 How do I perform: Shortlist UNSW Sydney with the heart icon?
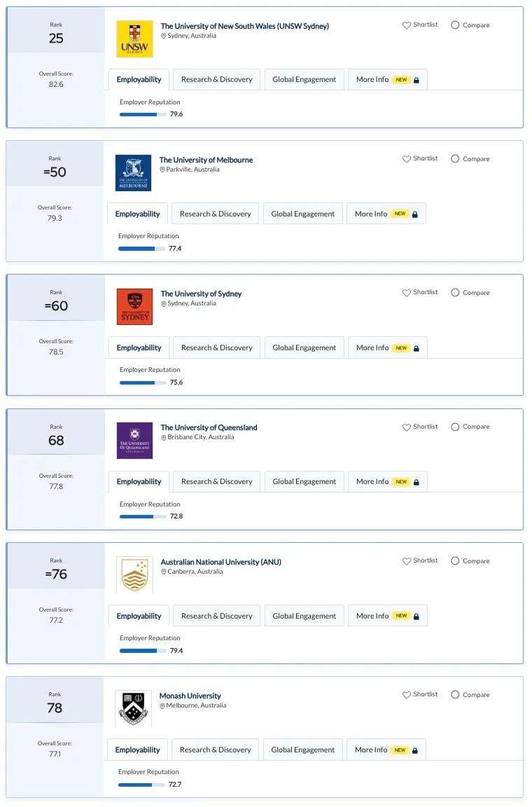pos(407,25)
